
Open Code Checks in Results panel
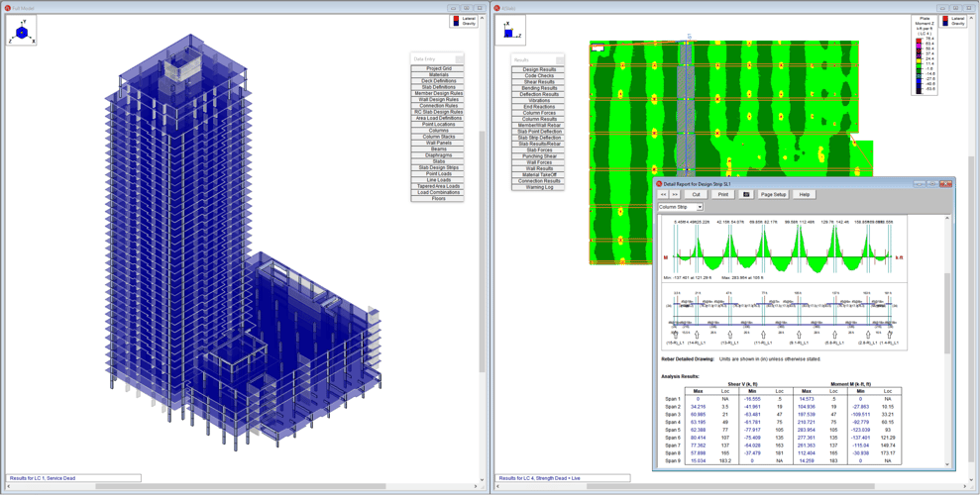coord(539,75)
